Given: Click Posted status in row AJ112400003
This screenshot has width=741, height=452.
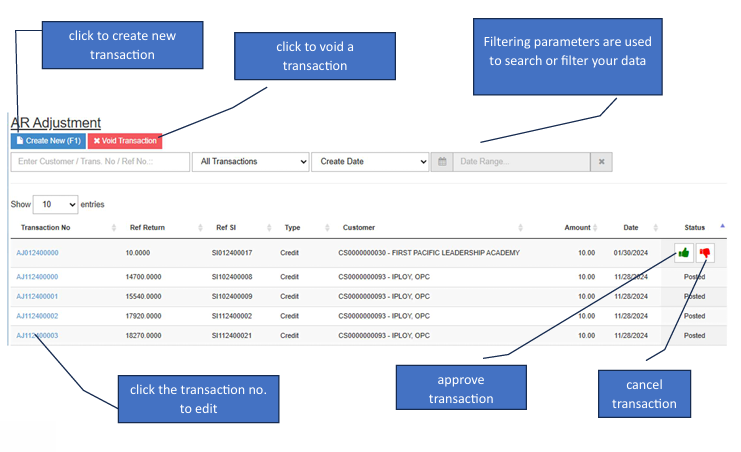Looking at the screenshot, I should tap(694, 336).
